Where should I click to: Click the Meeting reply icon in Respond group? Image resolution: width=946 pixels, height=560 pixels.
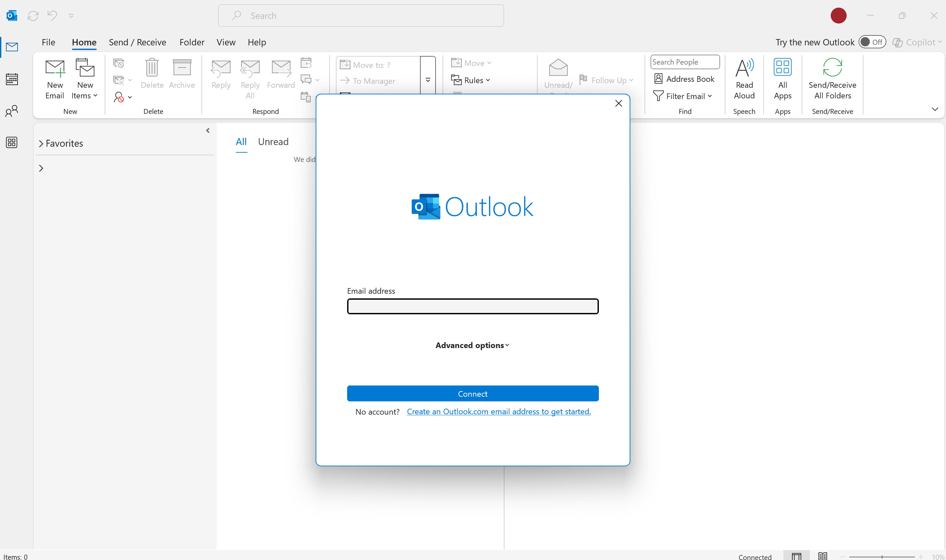306,63
